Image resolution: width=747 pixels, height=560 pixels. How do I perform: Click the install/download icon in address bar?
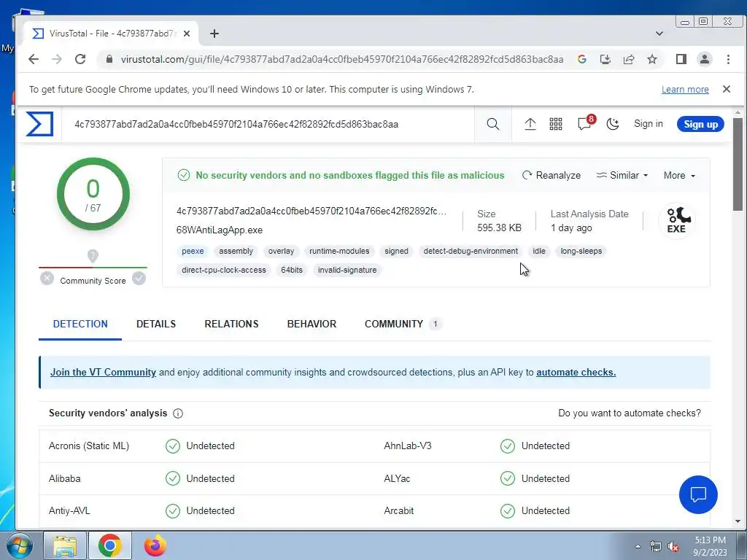coord(605,59)
